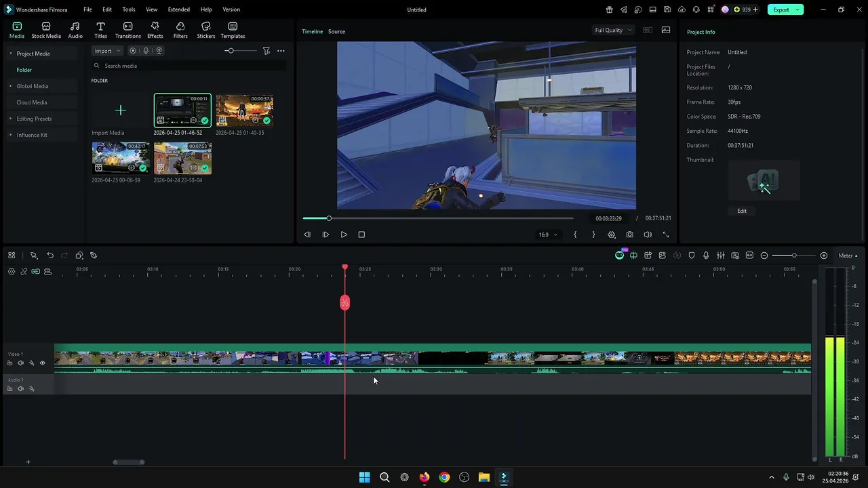Step back one frame
Viewport: 868px width, 488px height.
tap(307, 235)
